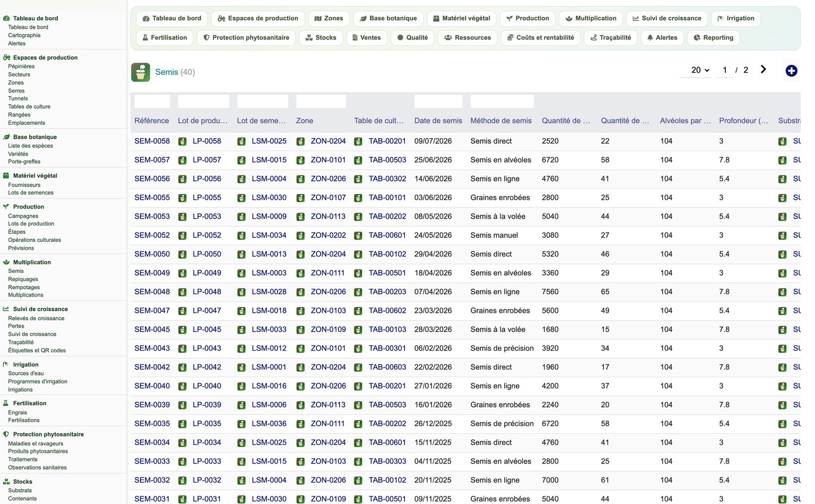This screenshot has height=504, width=815.
Task: Click green icon beside ZON-0101 in SEM-0057 row
Action: pyautogui.click(x=301, y=160)
